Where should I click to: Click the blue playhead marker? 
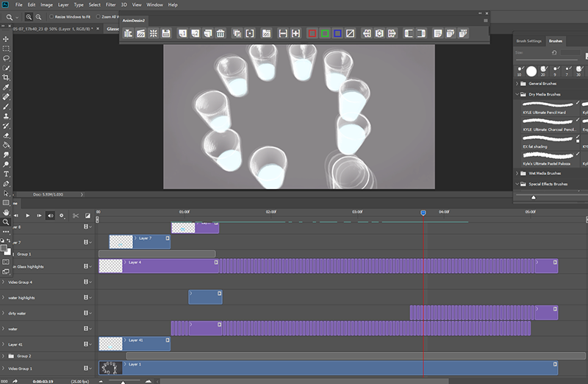coord(423,213)
